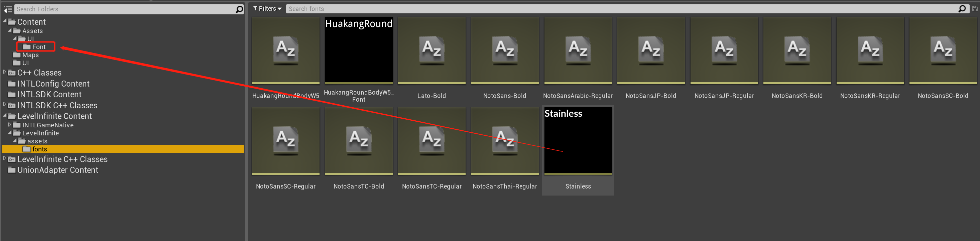Screen dimensions: 980x241
Task: Click the font search magnifier icon
Action: [962, 9]
